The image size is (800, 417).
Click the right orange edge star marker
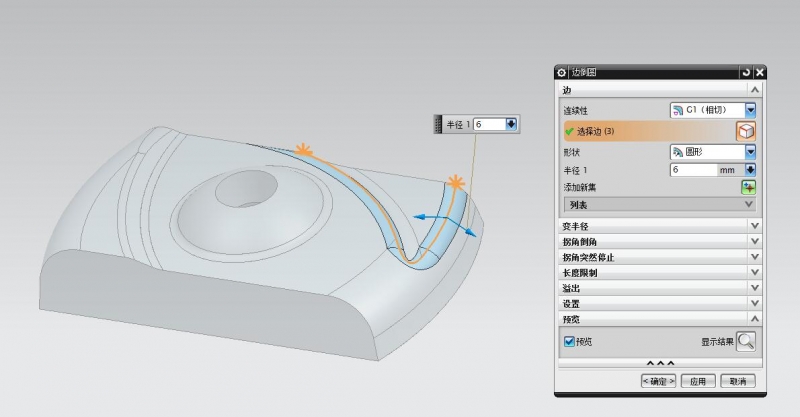coord(457,182)
